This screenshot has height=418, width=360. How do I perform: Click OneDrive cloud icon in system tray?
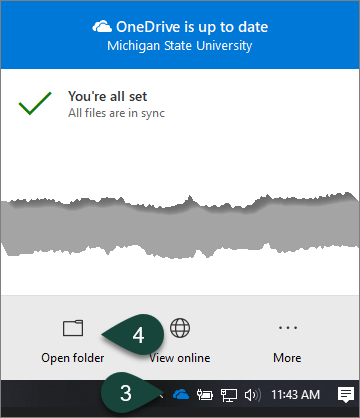click(x=181, y=395)
